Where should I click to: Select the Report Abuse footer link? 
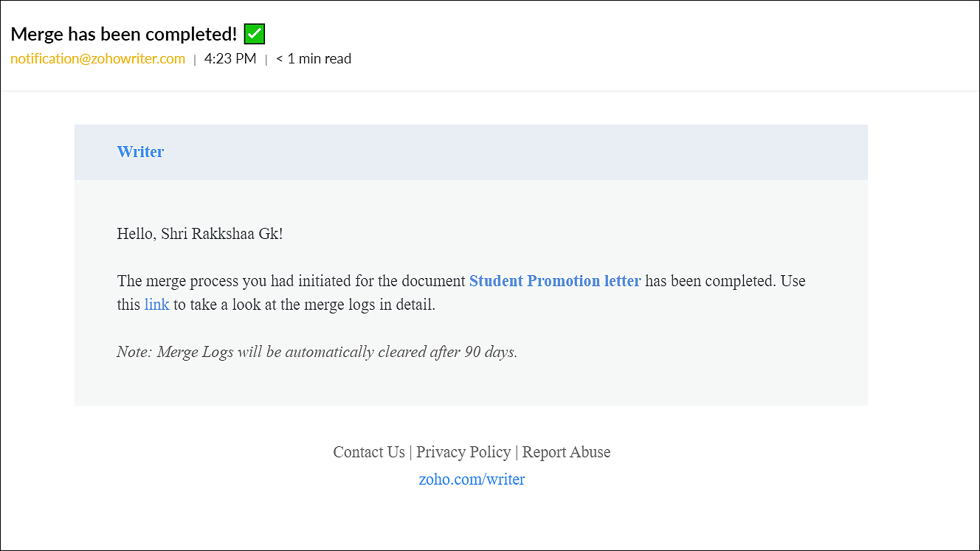[x=567, y=452]
